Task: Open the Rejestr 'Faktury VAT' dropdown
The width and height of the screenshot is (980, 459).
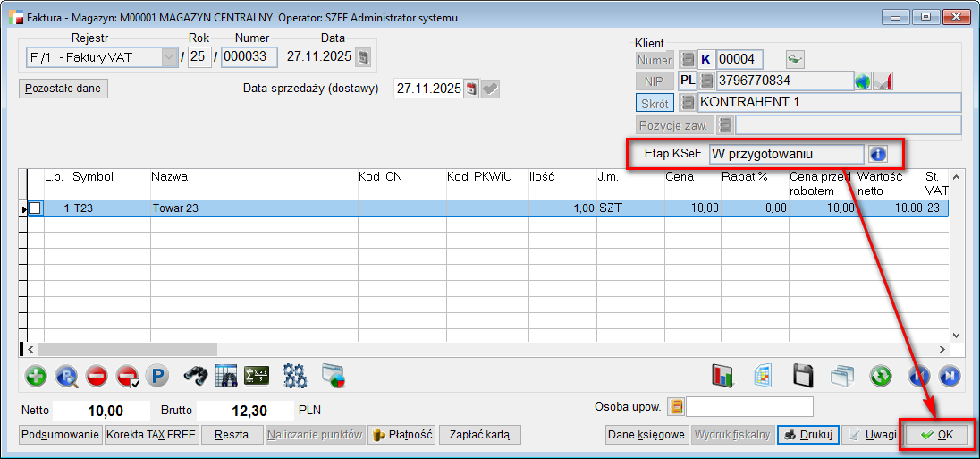Action: pyautogui.click(x=169, y=57)
